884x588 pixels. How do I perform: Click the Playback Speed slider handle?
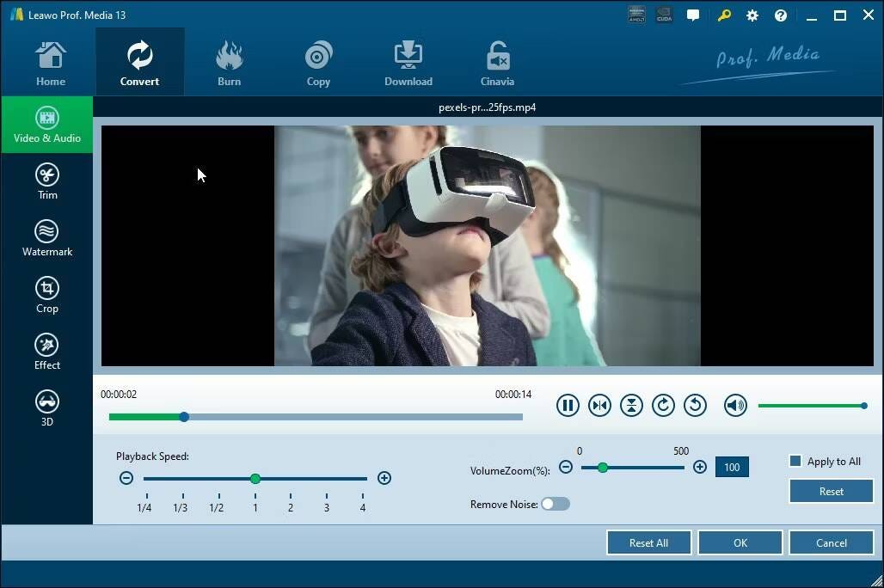[x=255, y=479]
